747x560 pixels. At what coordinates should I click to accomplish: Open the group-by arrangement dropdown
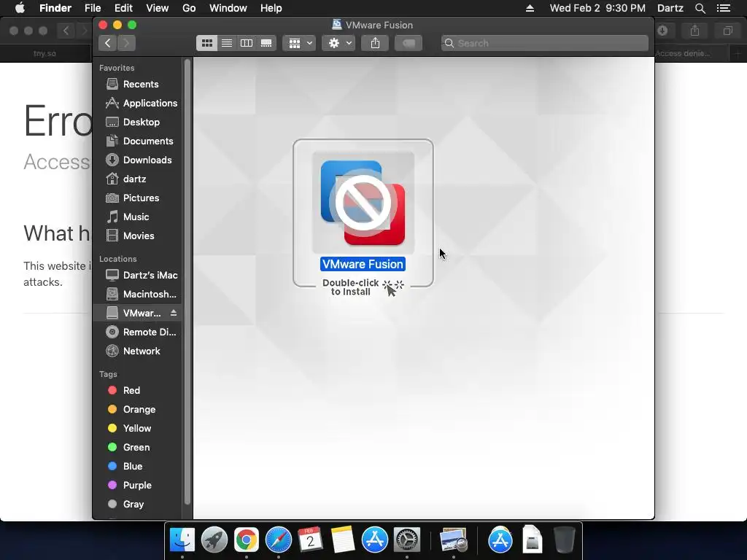(299, 43)
